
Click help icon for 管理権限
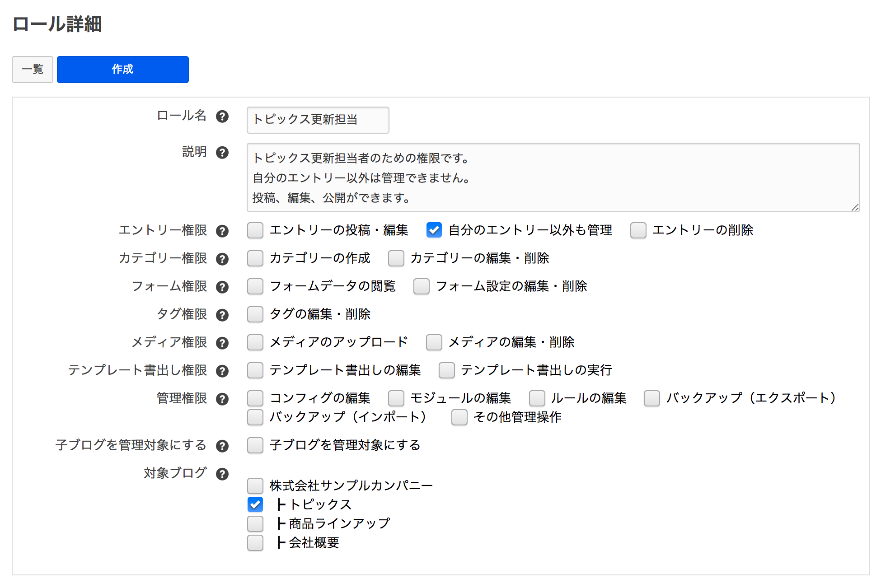[x=222, y=399]
